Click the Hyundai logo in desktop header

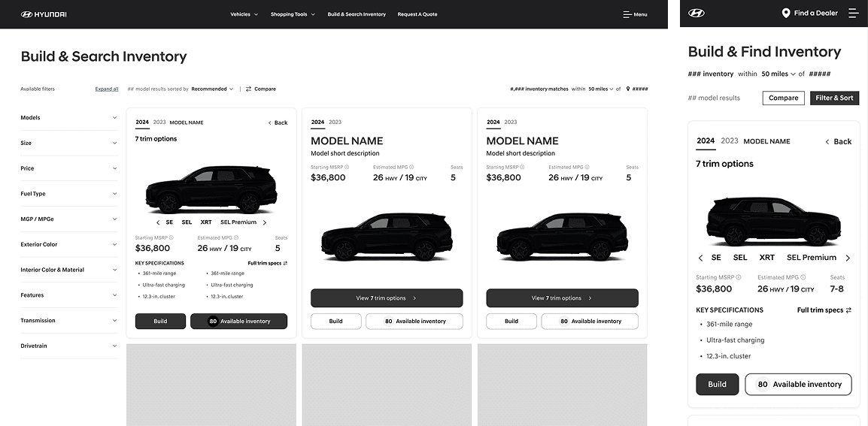(x=44, y=14)
